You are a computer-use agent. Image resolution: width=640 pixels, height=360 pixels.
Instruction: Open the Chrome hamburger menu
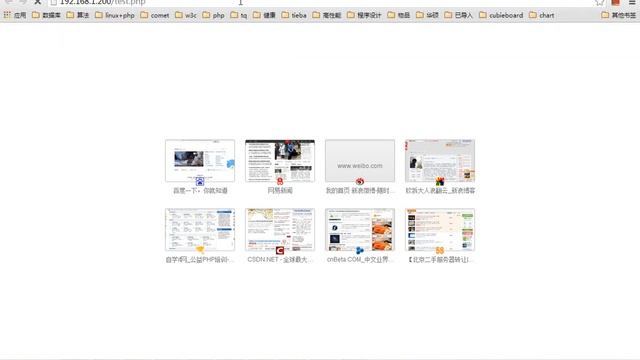(x=632, y=2)
